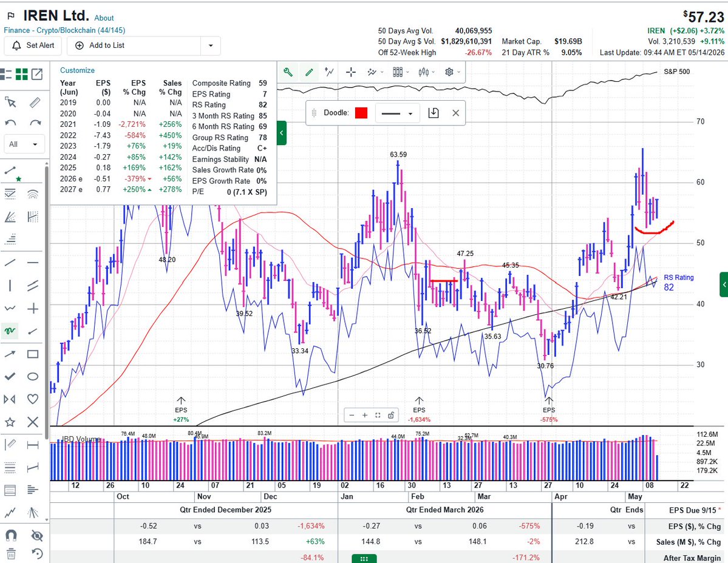Click the save doodle settings icon
Screen dimensions: 728x563
[x=433, y=113]
